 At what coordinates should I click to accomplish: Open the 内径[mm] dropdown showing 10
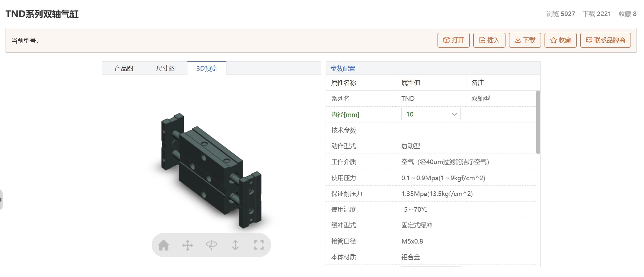pos(431,114)
